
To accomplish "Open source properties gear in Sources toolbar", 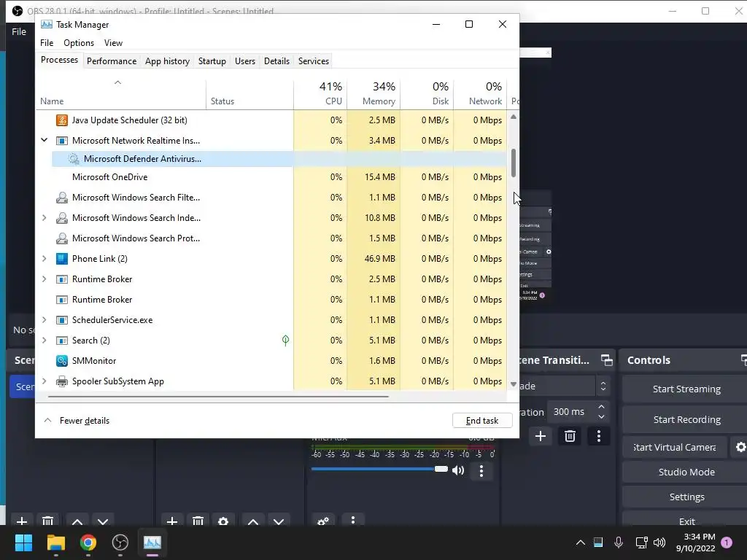I will click(223, 521).
